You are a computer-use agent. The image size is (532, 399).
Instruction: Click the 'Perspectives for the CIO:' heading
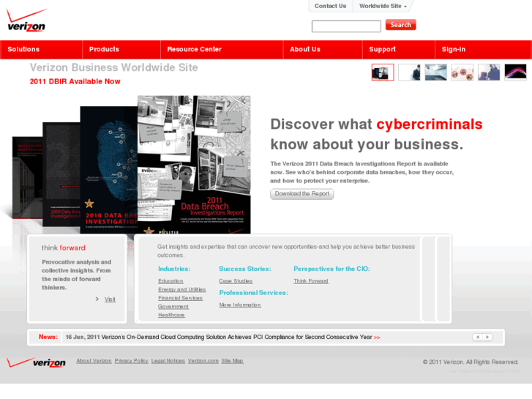[x=331, y=269]
